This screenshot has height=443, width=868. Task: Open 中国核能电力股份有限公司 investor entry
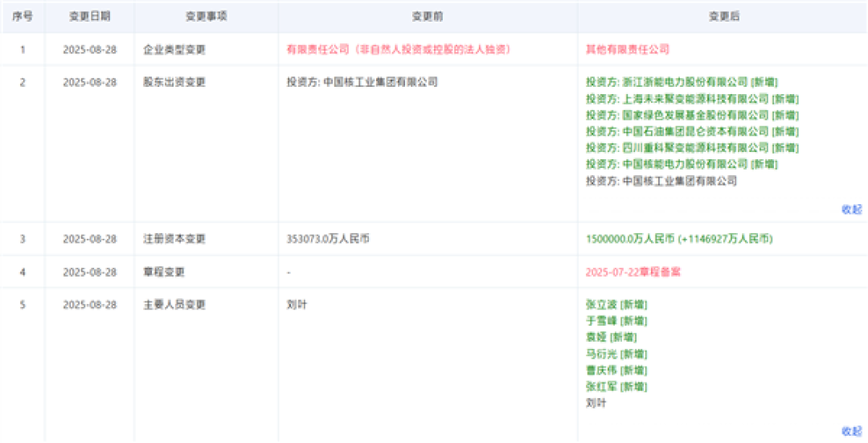[x=686, y=165]
